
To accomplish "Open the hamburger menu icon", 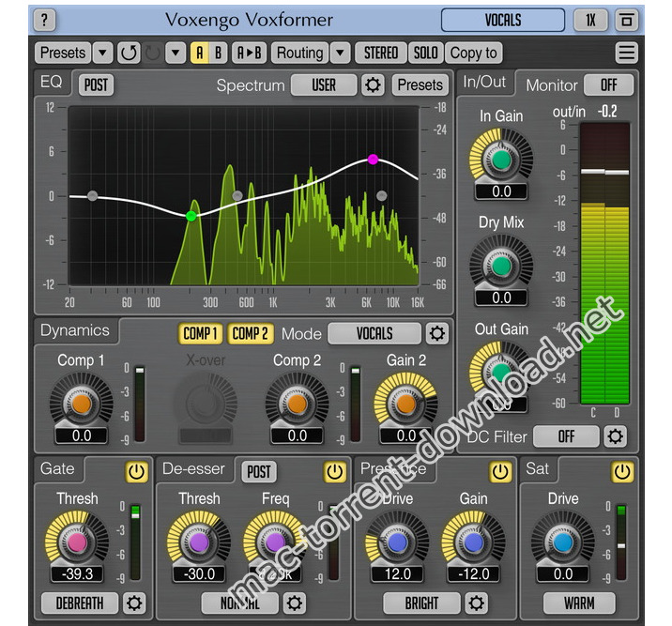I will click(x=627, y=53).
